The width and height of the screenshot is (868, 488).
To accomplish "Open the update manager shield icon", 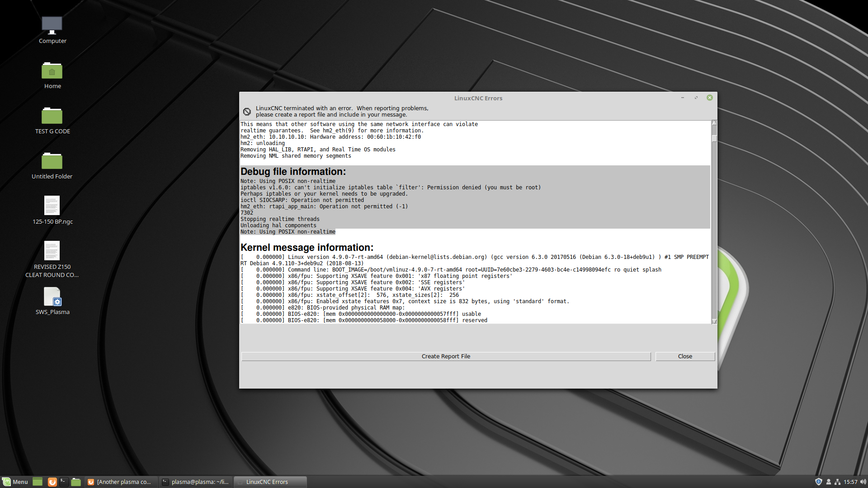I will tap(818, 482).
